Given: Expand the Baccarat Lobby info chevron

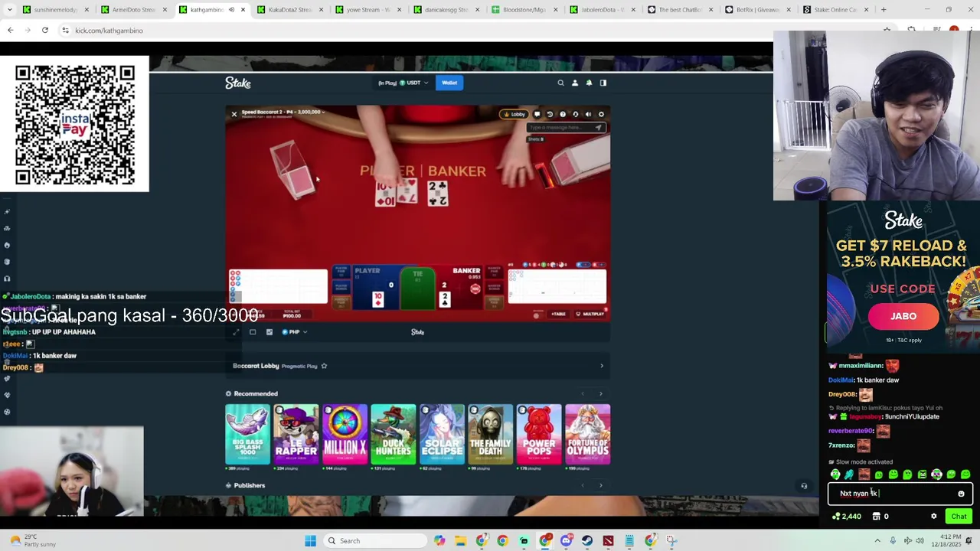Looking at the screenshot, I should tap(602, 366).
